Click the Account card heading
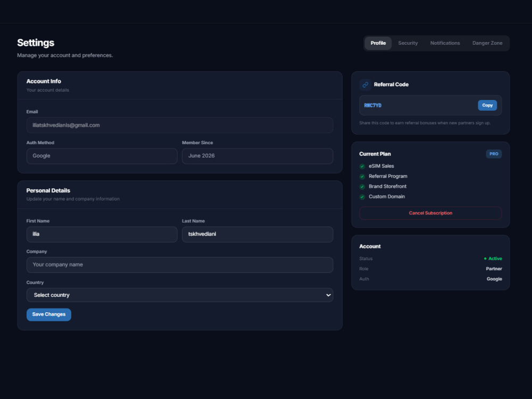The width and height of the screenshot is (532, 399). [x=370, y=247]
